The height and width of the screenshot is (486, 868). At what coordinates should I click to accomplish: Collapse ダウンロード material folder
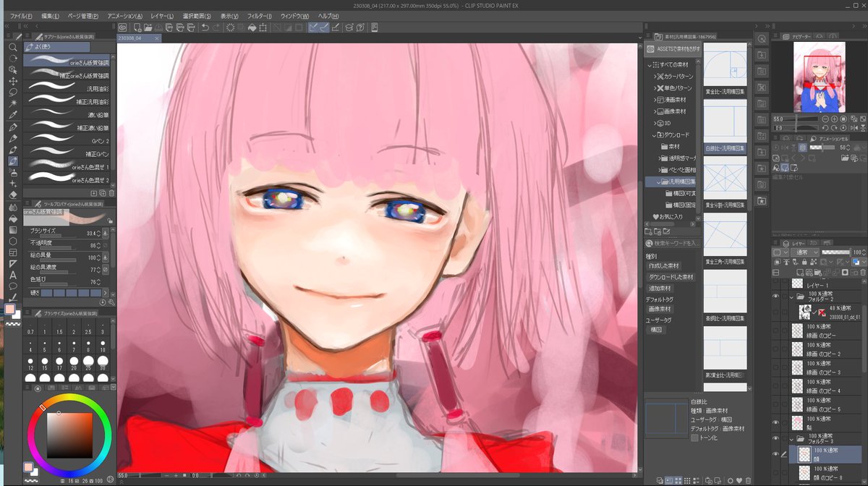pyautogui.click(x=653, y=135)
